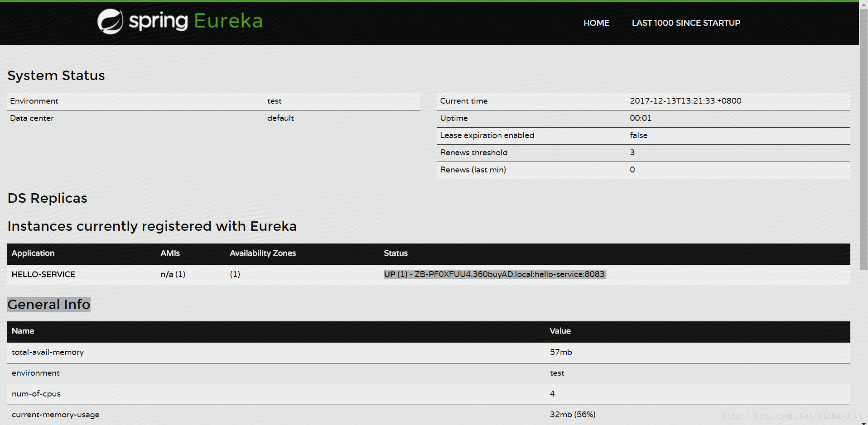
Task: Select the environment row name in General Info
Action: [x=36, y=373]
